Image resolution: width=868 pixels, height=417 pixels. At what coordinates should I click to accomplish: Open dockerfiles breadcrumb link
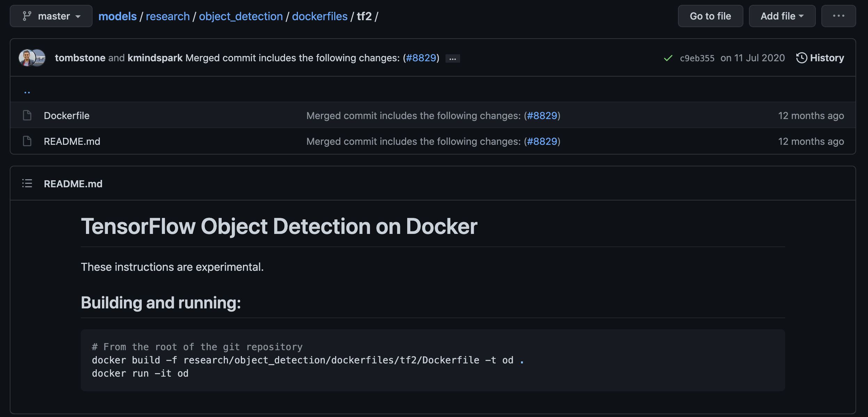(x=319, y=16)
